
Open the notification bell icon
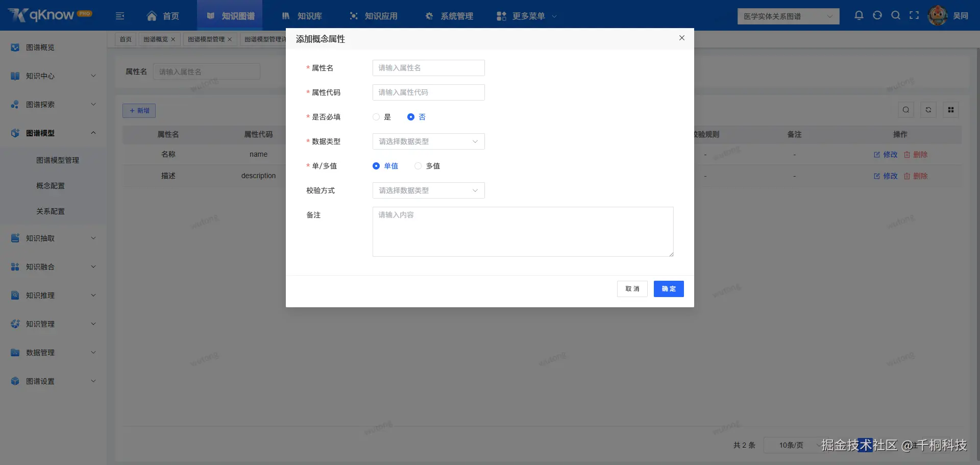859,15
